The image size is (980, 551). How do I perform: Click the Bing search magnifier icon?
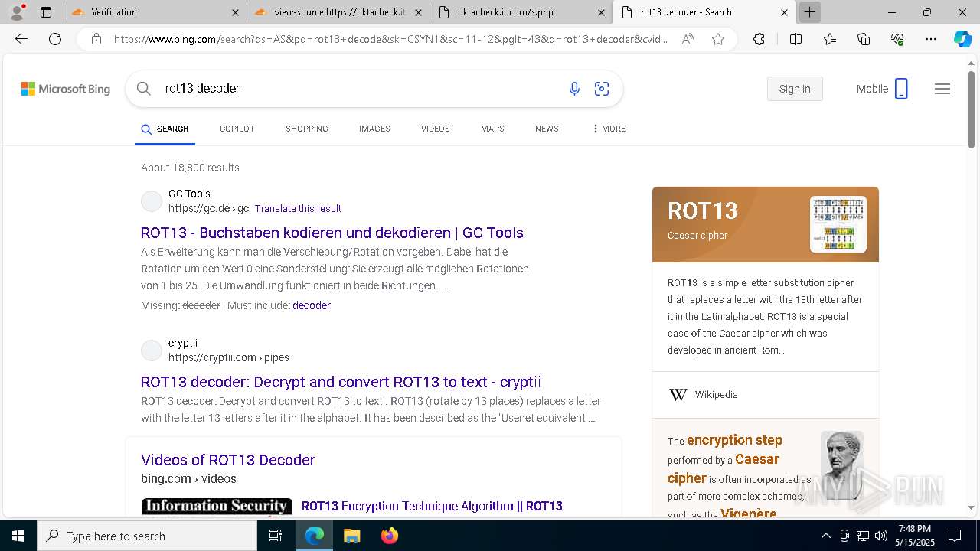pyautogui.click(x=144, y=89)
